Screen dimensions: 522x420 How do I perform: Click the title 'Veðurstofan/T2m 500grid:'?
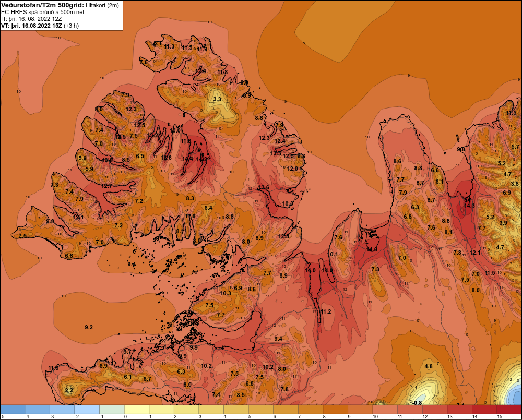point(42,5)
